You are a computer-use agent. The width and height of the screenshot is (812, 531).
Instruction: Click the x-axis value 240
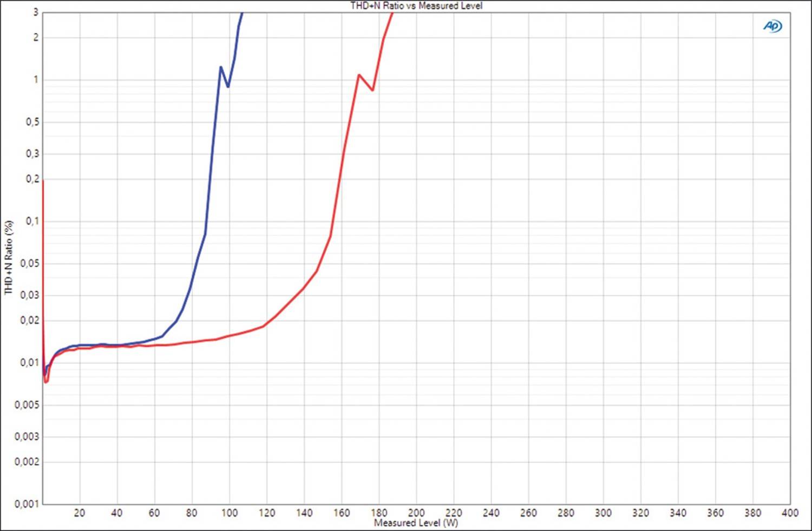491,513
